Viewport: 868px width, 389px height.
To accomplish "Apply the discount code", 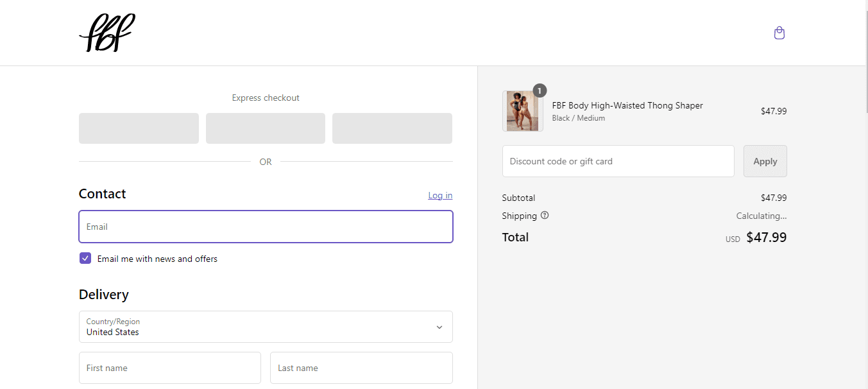I will click(x=765, y=161).
